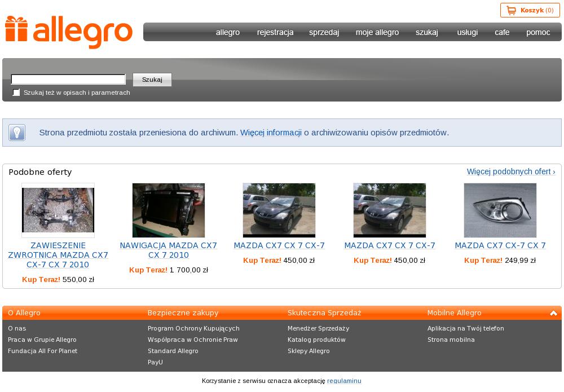Screen dimensions: 564x392
Task: Open the Standard Allegro link
Action: click(x=173, y=351)
